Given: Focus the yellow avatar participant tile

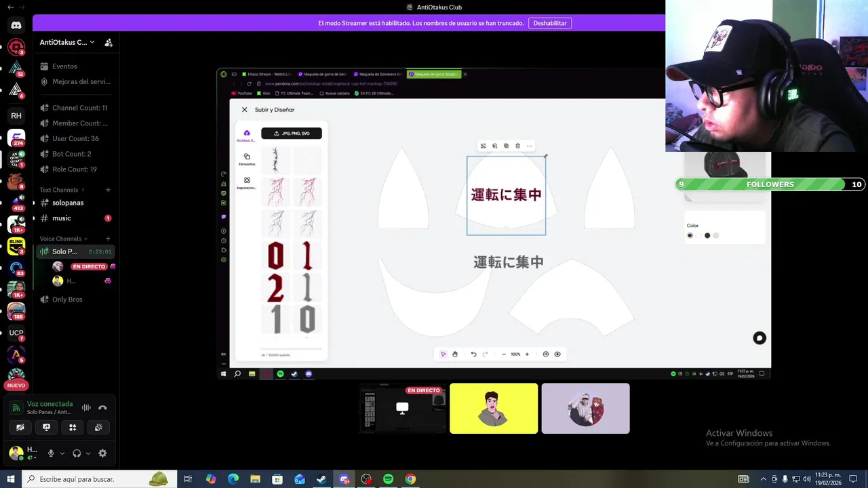Looking at the screenshot, I should (x=494, y=409).
